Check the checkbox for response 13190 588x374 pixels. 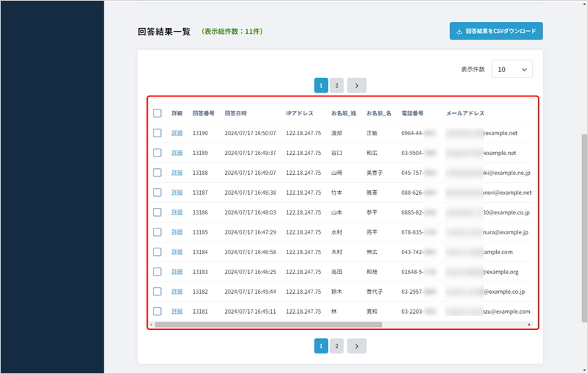coord(157,133)
